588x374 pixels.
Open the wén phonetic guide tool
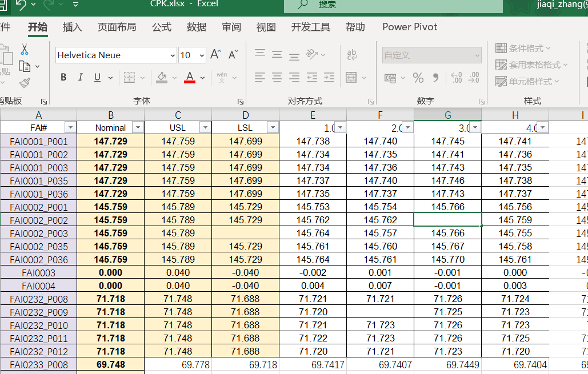(x=222, y=78)
